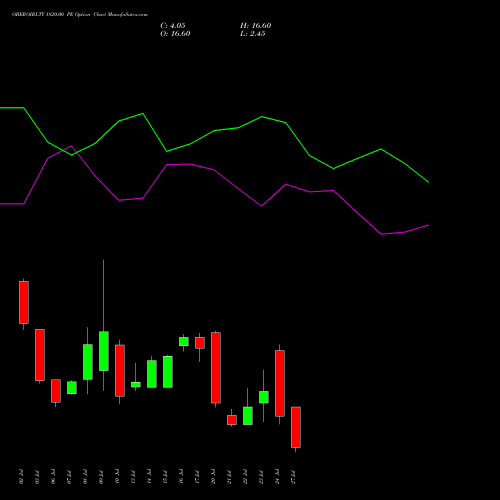Select the small green candlestick for 16 Jul

(184, 341)
